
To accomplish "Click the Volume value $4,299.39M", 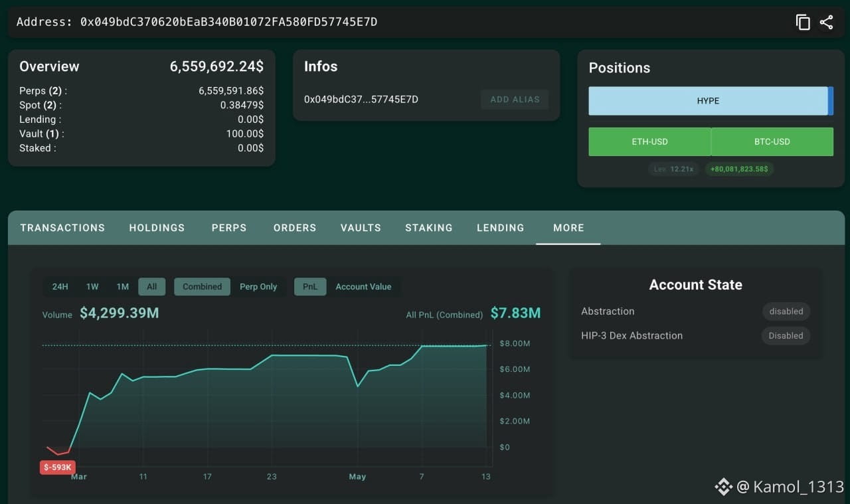I will click(120, 313).
